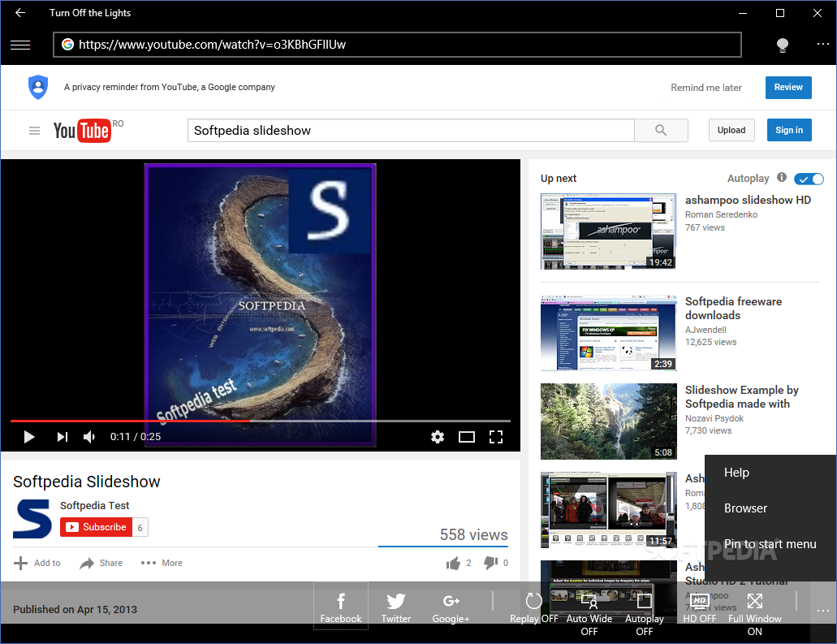Open the ashampoo slideshow HD title link
Image resolution: width=837 pixels, height=644 pixels.
point(748,201)
